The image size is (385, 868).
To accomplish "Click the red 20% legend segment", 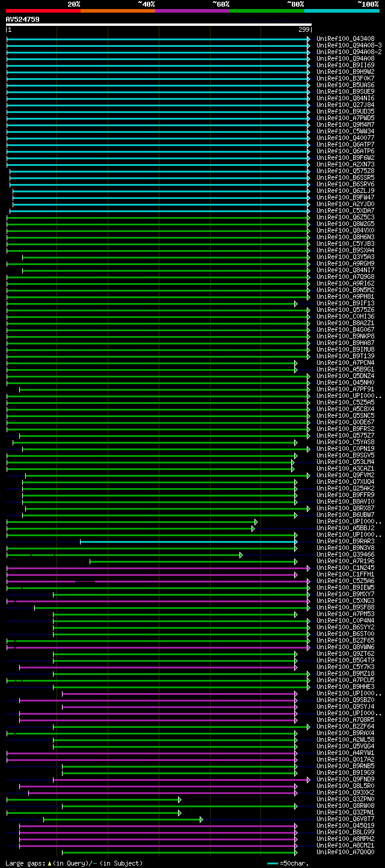I will click(43, 10).
